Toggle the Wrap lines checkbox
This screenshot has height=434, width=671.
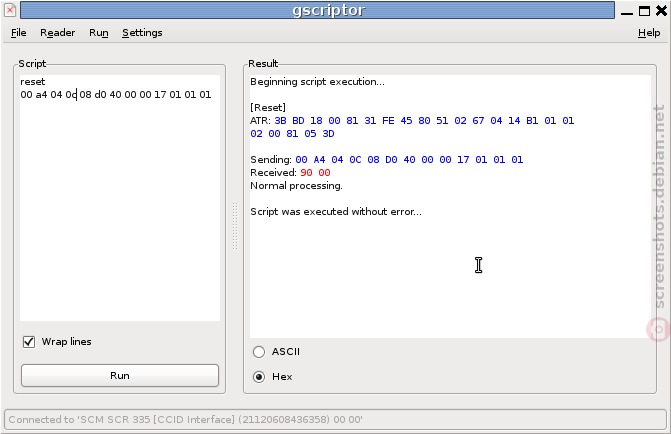point(29,342)
